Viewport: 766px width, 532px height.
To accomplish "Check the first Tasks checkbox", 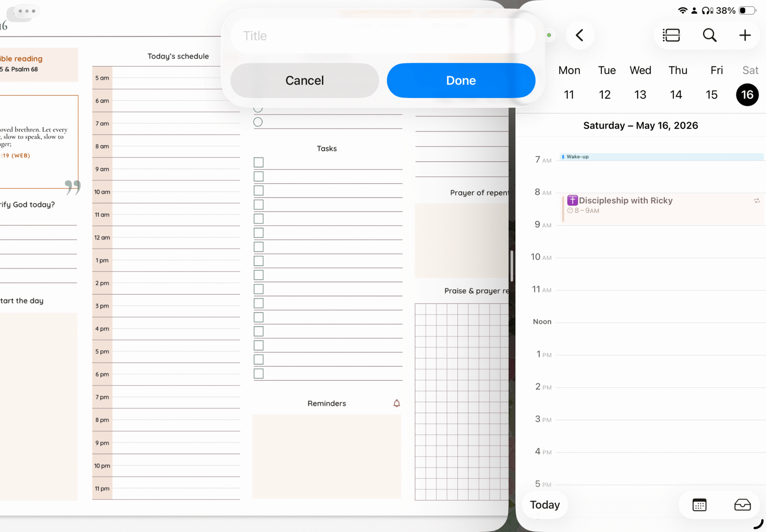I will tap(259, 163).
